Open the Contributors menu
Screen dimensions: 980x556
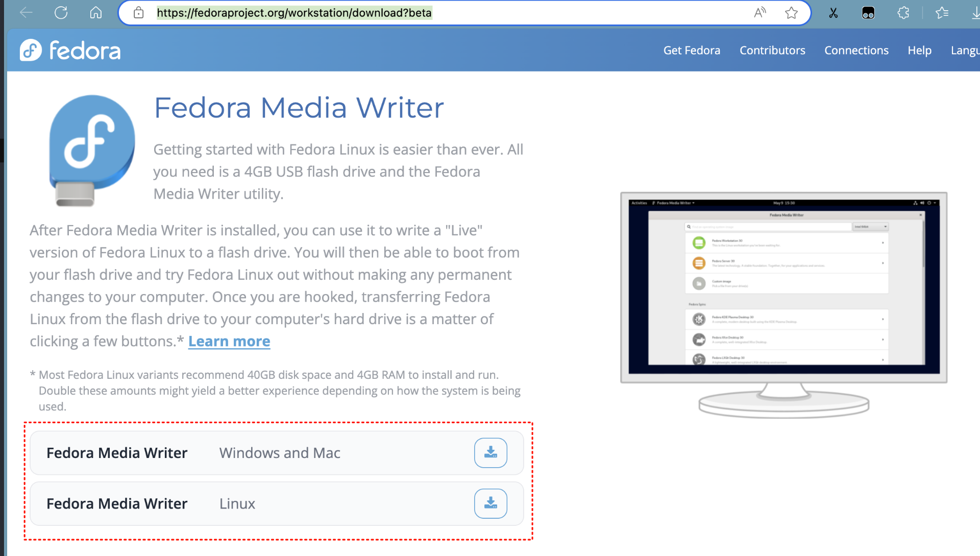(x=772, y=51)
